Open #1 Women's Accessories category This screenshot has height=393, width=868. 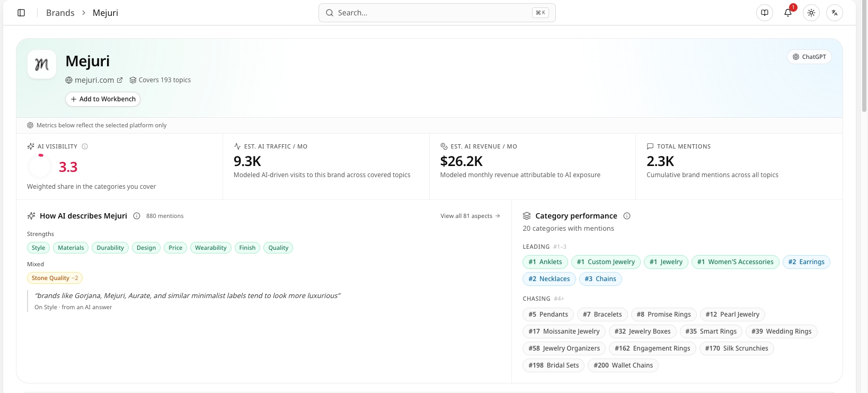[736, 262]
